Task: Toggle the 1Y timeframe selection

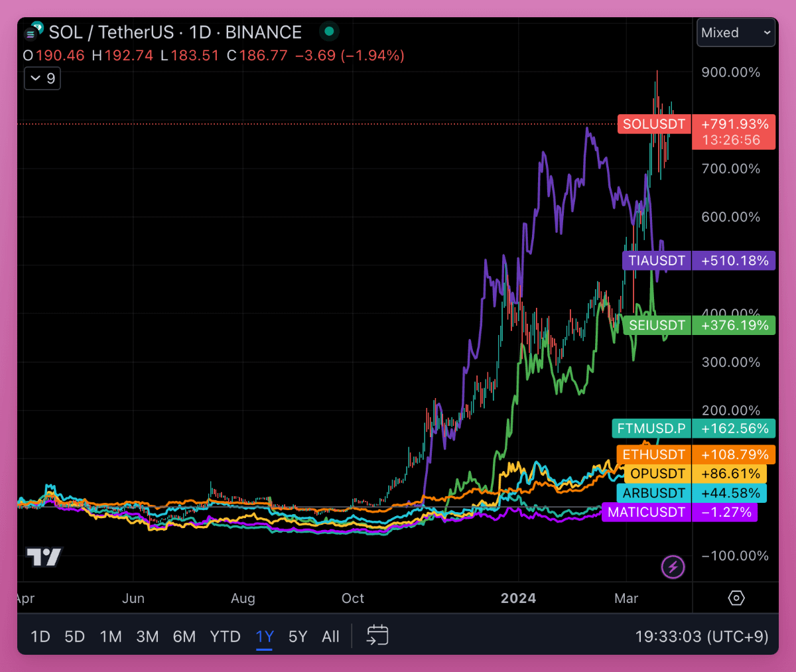Action: (x=264, y=636)
